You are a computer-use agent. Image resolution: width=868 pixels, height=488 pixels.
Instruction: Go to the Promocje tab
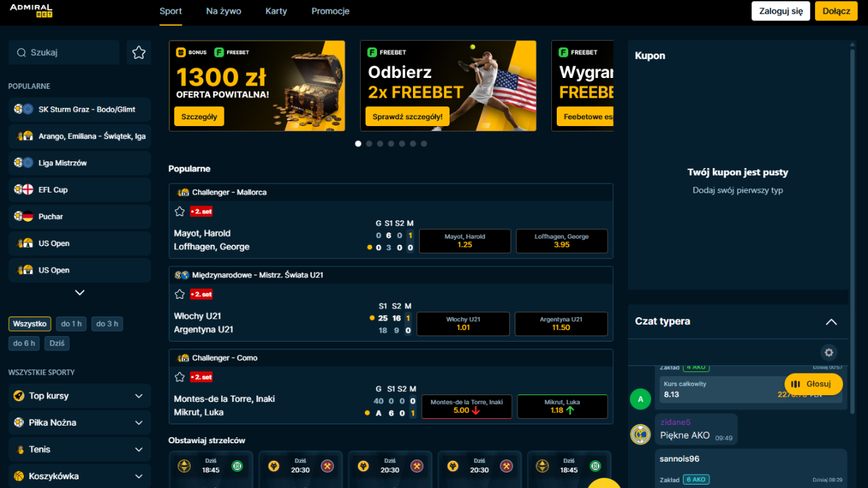[330, 11]
